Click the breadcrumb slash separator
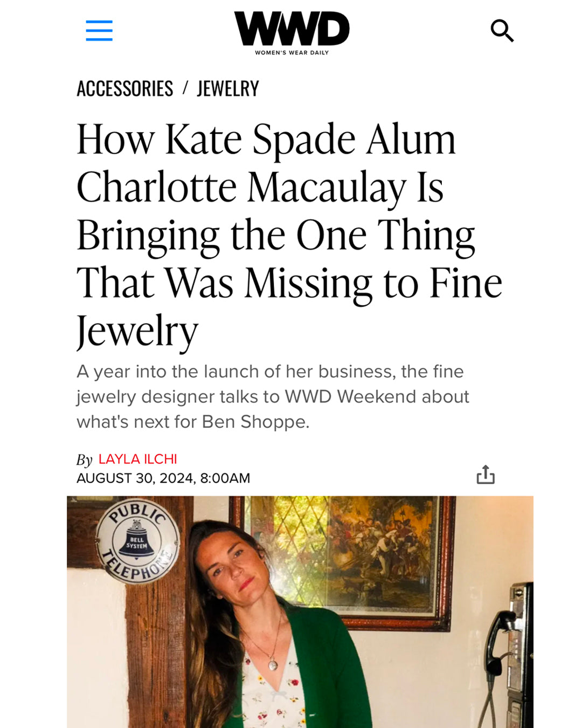Viewport: 582px width, 728px height. click(x=185, y=88)
